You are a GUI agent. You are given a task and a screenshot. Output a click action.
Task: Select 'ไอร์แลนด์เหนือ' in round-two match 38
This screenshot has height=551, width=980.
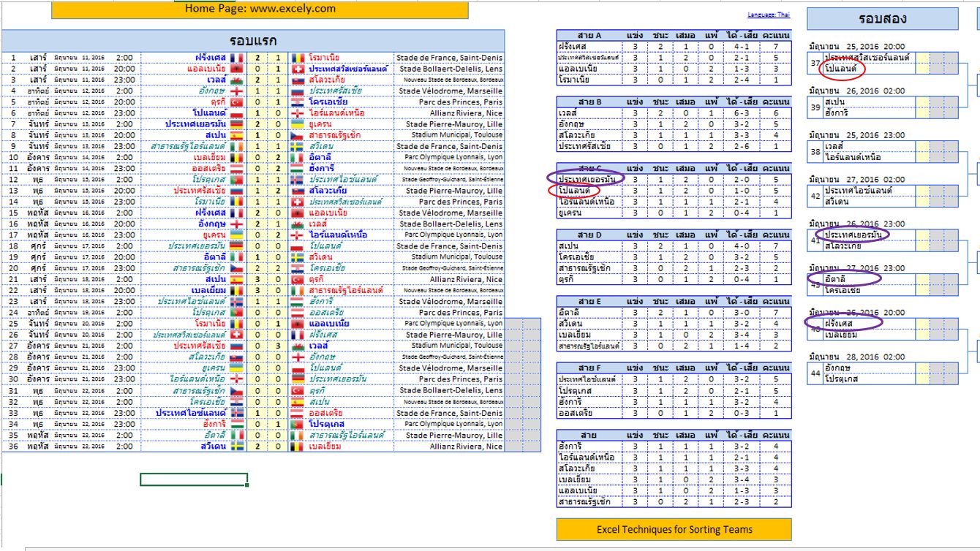pos(853,157)
